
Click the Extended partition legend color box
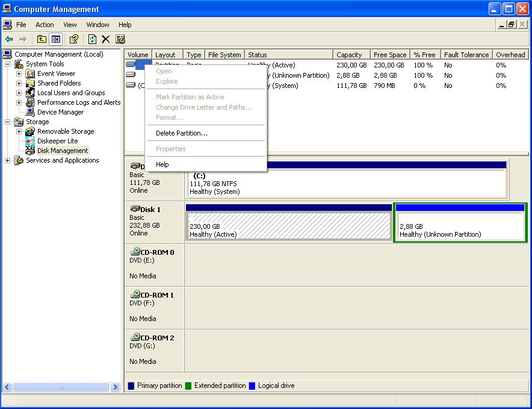pos(188,386)
